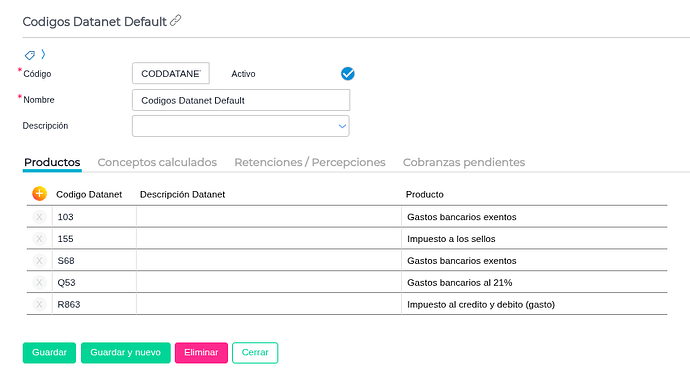
Task: Go to the Cobranzas pendientes tab
Action: (x=464, y=162)
